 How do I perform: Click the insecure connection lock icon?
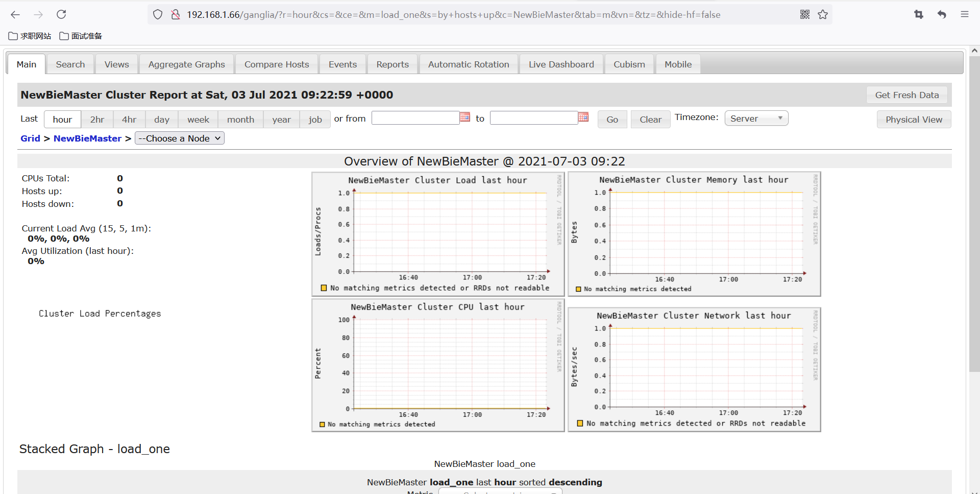click(x=176, y=15)
